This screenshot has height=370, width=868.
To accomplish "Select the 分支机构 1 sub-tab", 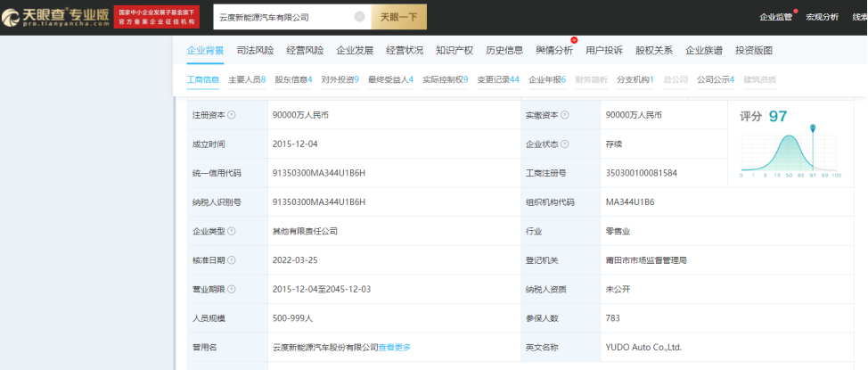I will click(x=635, y=79).
